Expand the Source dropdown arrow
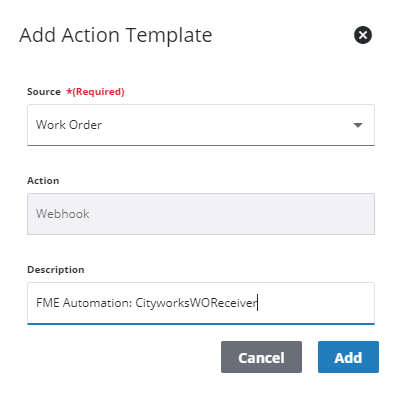Screen dimensions: 398x394 358,125
